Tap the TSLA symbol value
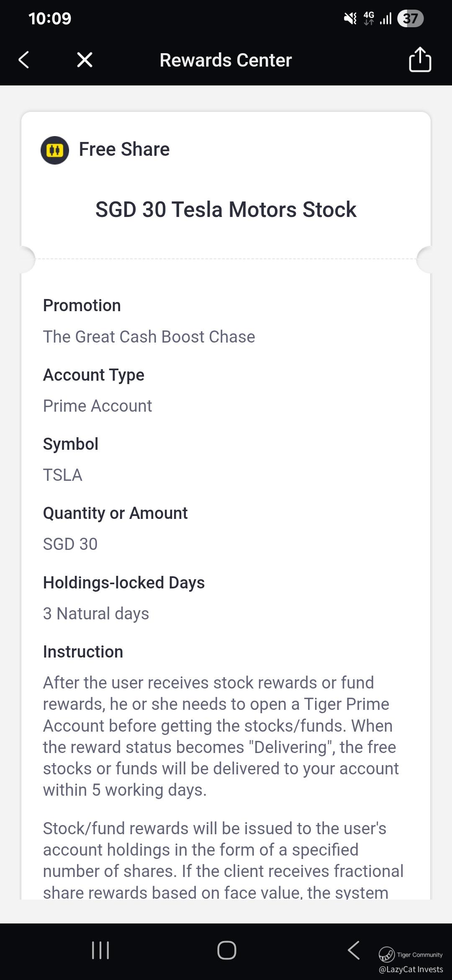The height and width of the screenshot is (980, 452). point(63,475)
